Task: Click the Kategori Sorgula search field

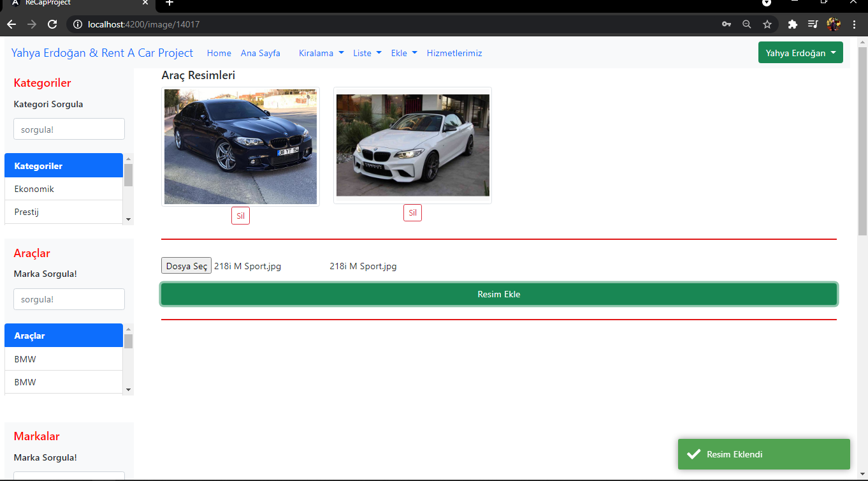Action: pos(69,128)
